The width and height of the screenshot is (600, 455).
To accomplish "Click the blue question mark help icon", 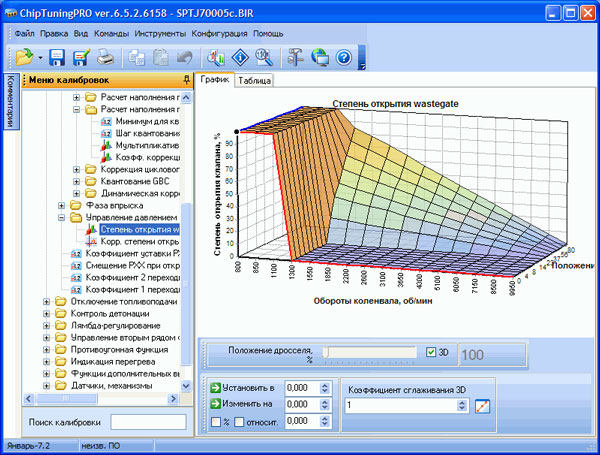I will click(x=343, y=57).
